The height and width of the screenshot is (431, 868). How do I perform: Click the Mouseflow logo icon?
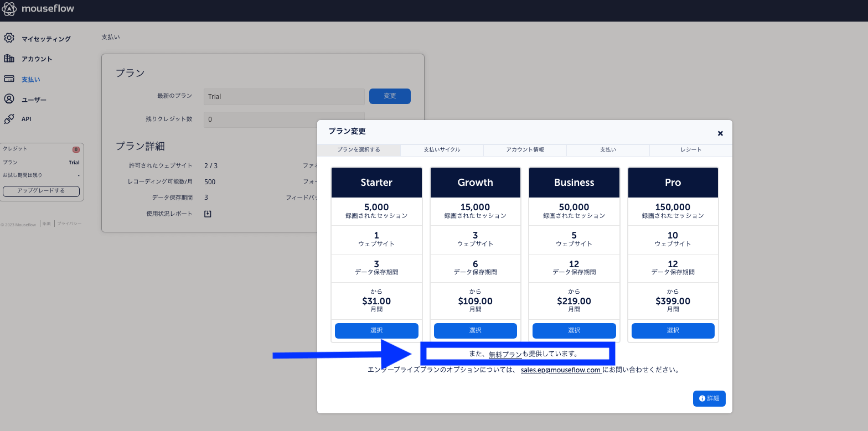tap(9, 9)
